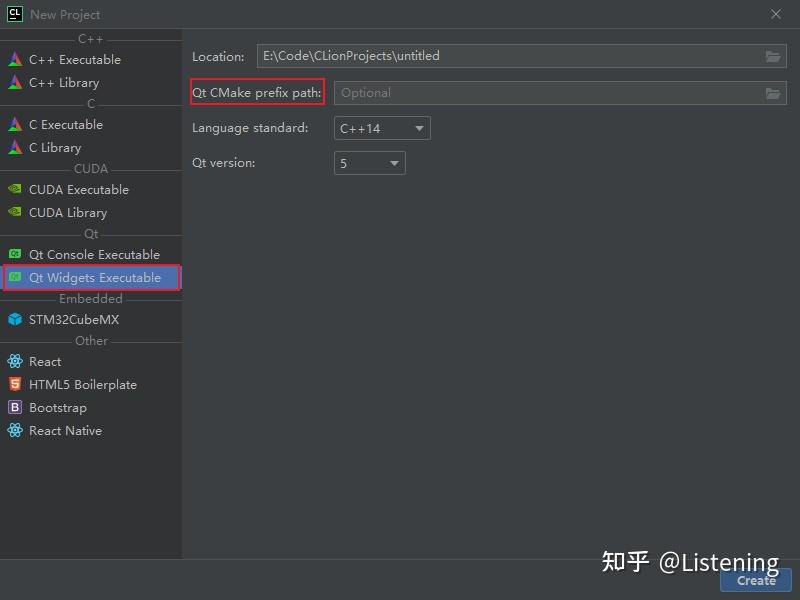Image resolution: width=800 pixels, height=600 pixels.
Task: Open folder browser for Location field
Action: tap(772, 56)
